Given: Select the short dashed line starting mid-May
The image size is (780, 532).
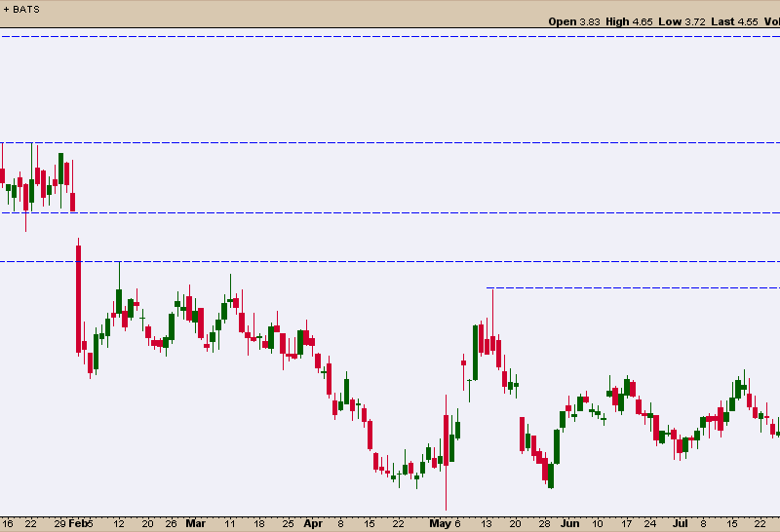Looking at the screenshot, I should [633, 287].
